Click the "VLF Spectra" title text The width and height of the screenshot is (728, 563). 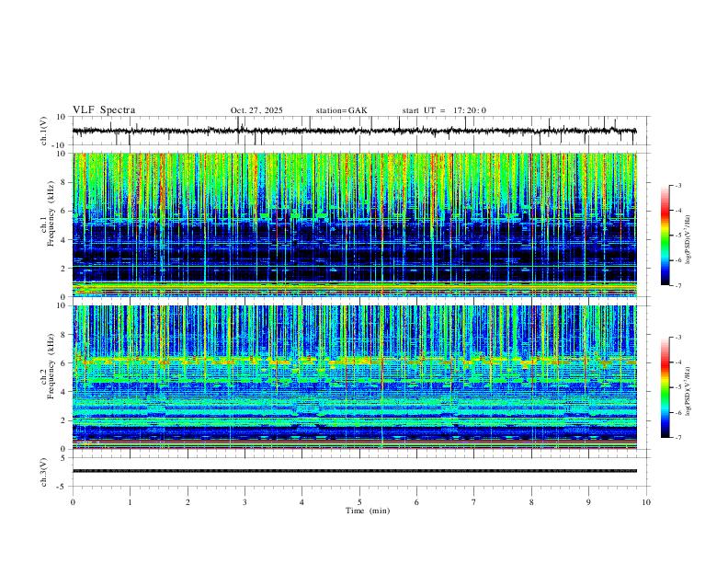104,109
